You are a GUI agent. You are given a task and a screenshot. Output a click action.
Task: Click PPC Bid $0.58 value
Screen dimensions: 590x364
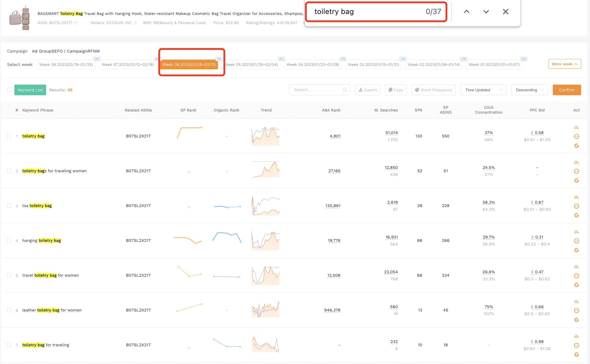coord(537,133)
